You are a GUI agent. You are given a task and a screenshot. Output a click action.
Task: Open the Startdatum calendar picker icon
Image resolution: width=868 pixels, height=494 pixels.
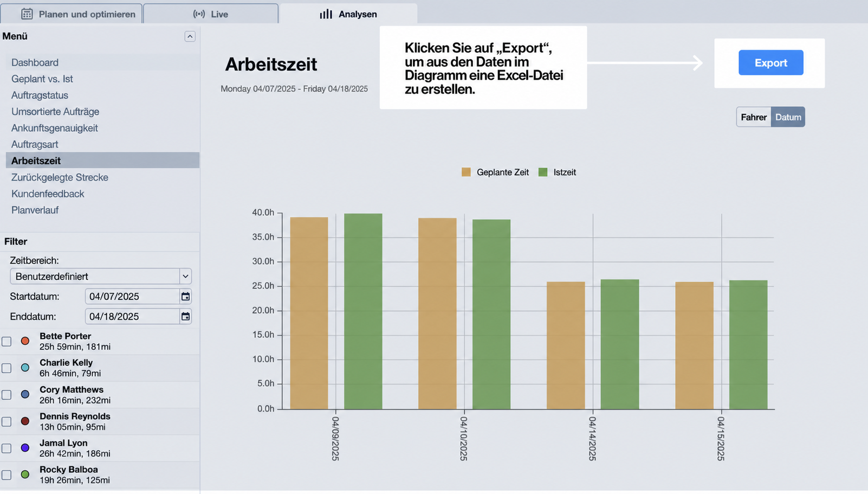[x=185, y=297]
